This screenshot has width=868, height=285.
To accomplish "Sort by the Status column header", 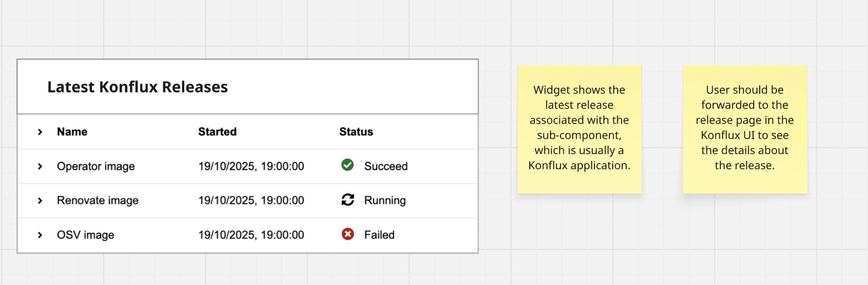I will (356, 132).
